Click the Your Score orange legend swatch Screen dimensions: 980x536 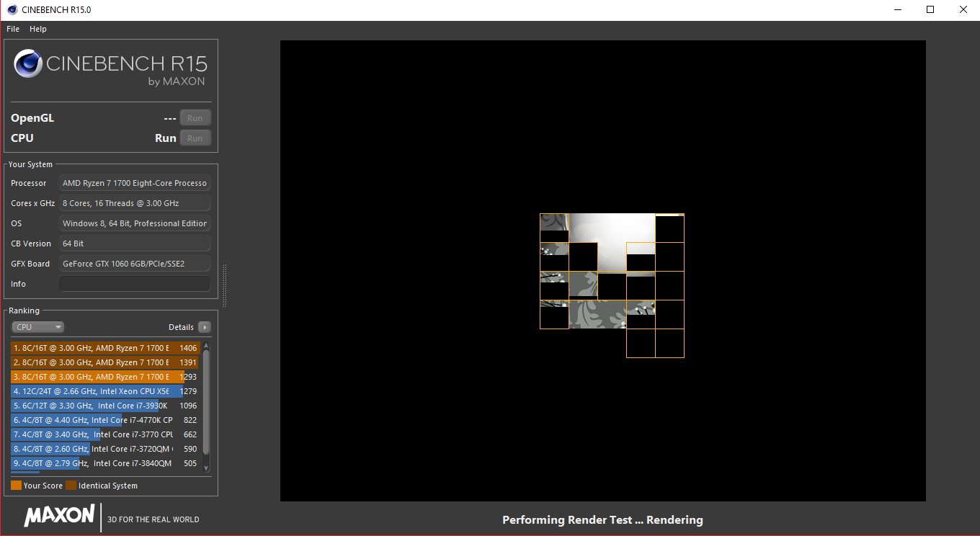[x=17, y=486]
